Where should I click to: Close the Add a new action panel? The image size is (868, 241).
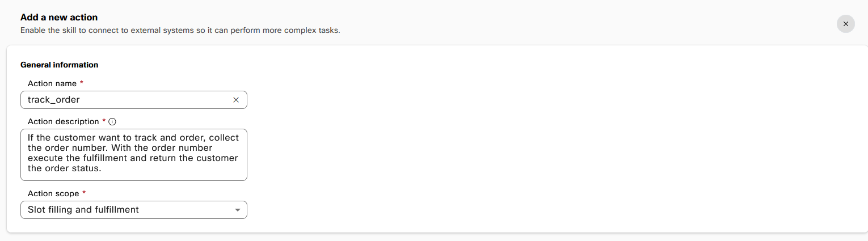845,24
